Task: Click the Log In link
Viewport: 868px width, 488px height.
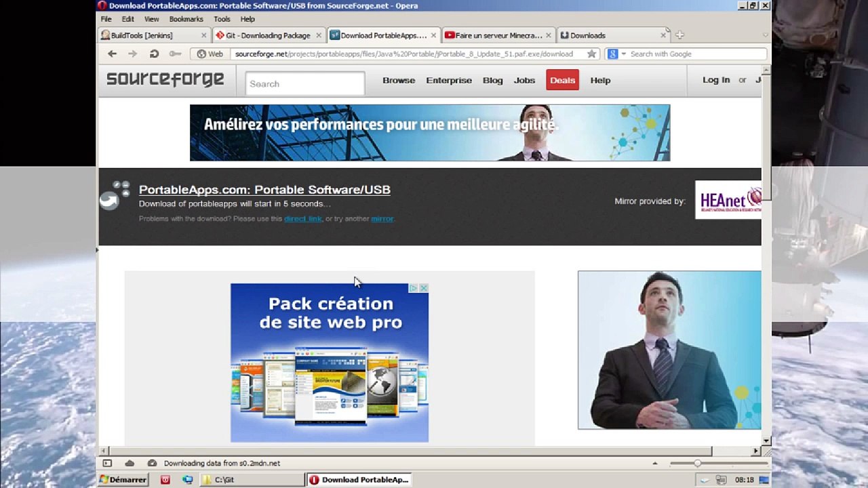Action: pyautogui.click(x=716, y=80)
